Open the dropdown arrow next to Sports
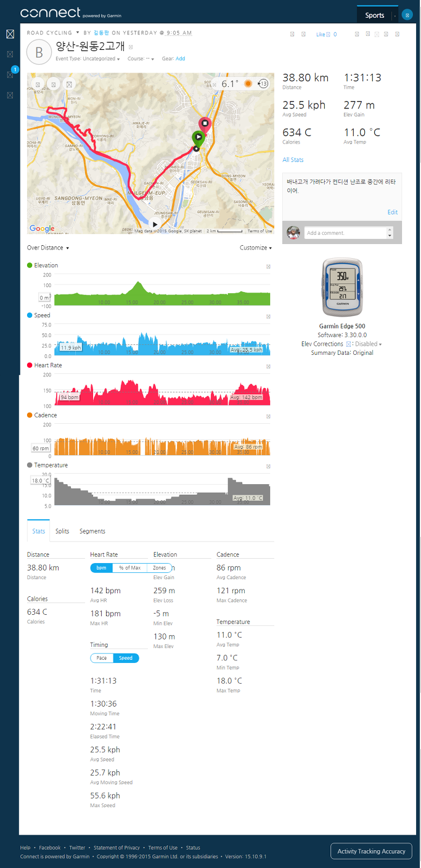 [395, 16]
